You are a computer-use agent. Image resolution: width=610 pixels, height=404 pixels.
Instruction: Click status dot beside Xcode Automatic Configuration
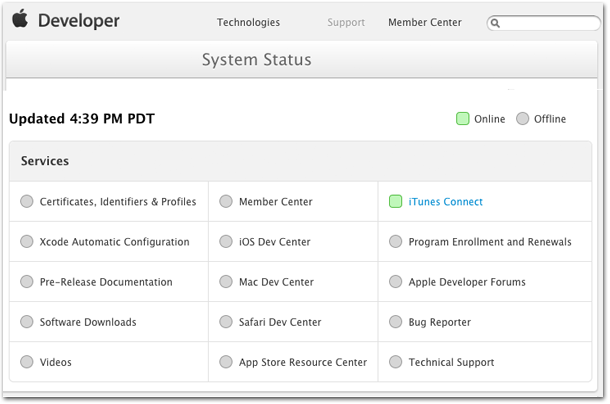27,241
